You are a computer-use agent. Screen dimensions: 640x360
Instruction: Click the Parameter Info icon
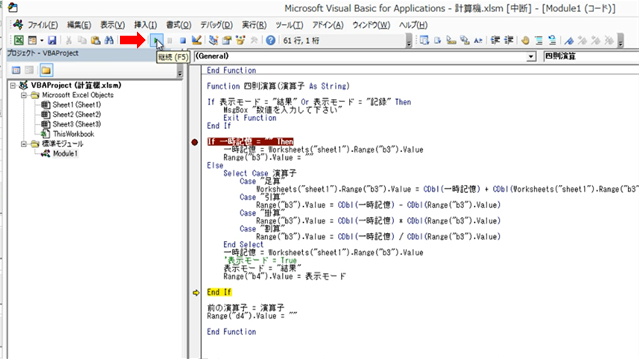tap(464, 40)
